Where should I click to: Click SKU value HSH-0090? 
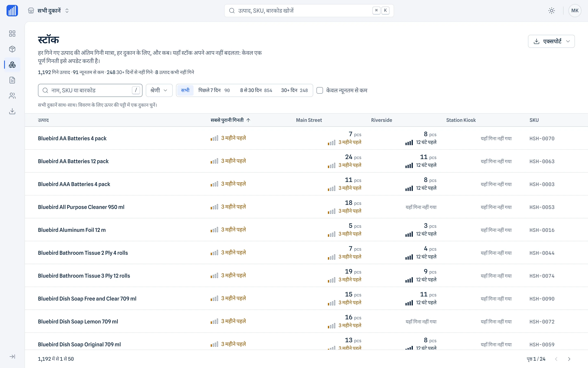542,299
